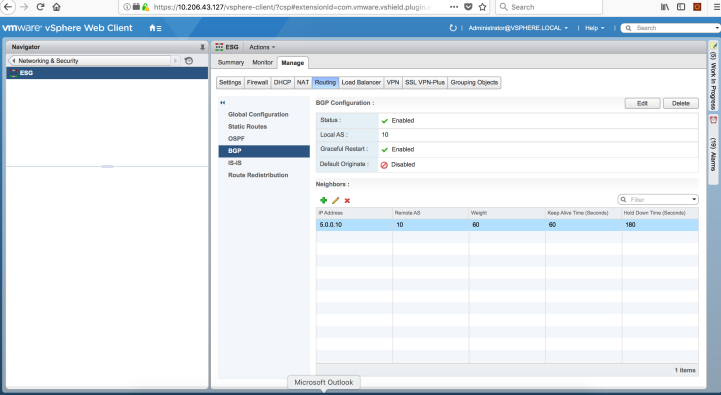721x395 pixels.
Task: Open the page actions three-dot menu
Action: (454, 7)
